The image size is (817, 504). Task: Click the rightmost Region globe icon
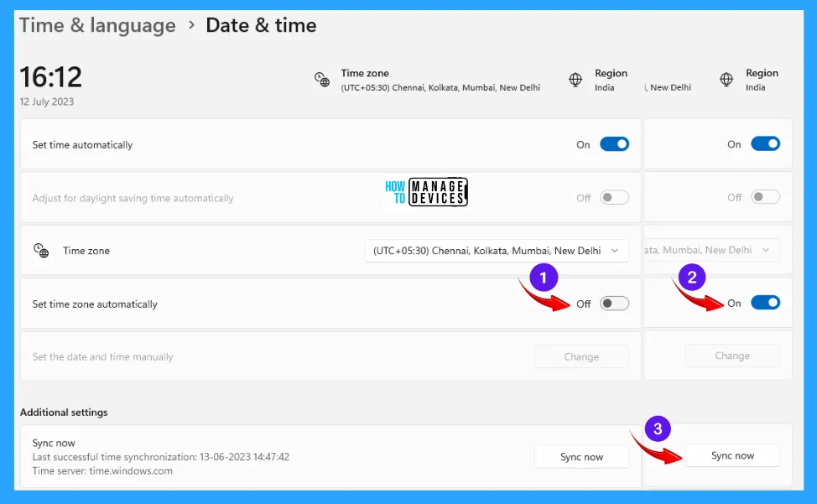point(726,80)
